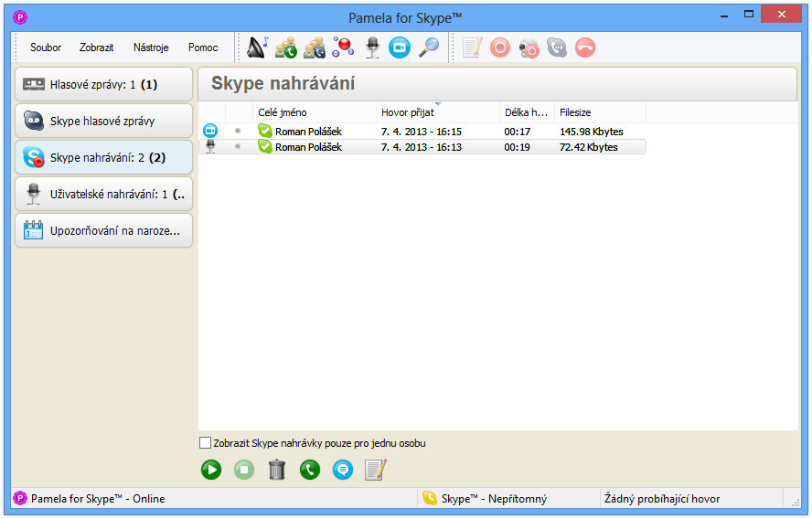Click the greyed notepad icon in toolbar

[472, 48]
